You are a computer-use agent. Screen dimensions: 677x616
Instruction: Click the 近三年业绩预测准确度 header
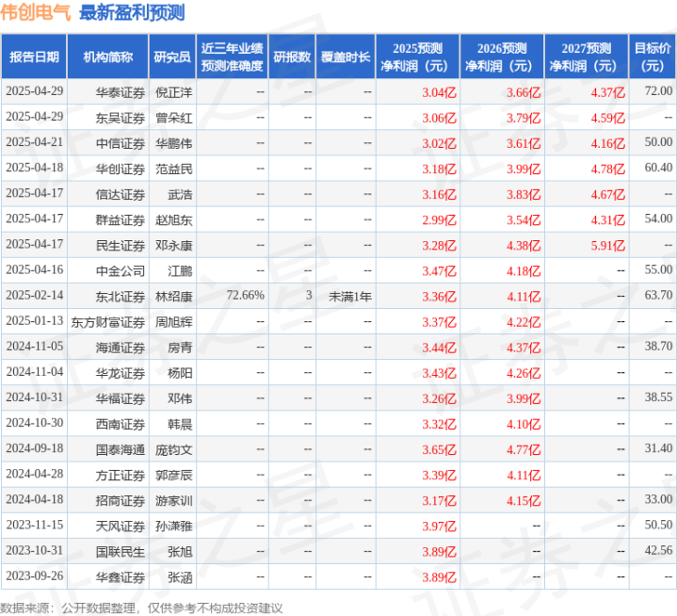(233, 57)
